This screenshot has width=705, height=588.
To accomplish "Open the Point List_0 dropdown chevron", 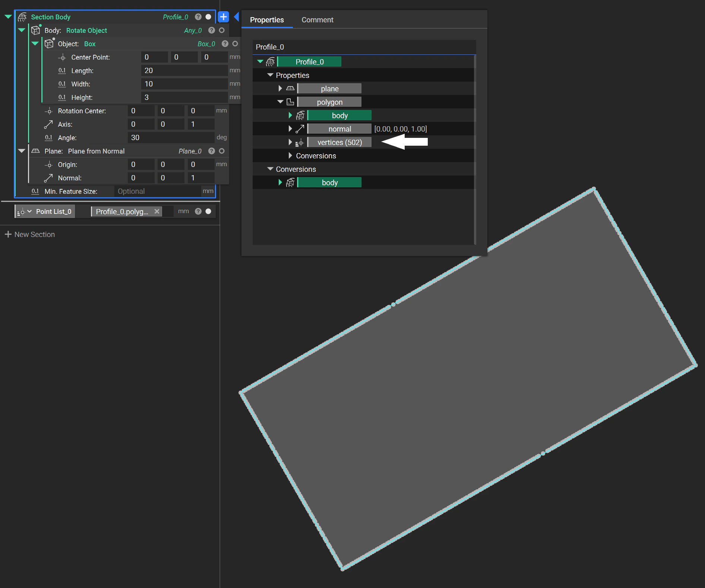I will tap(29, 211).
